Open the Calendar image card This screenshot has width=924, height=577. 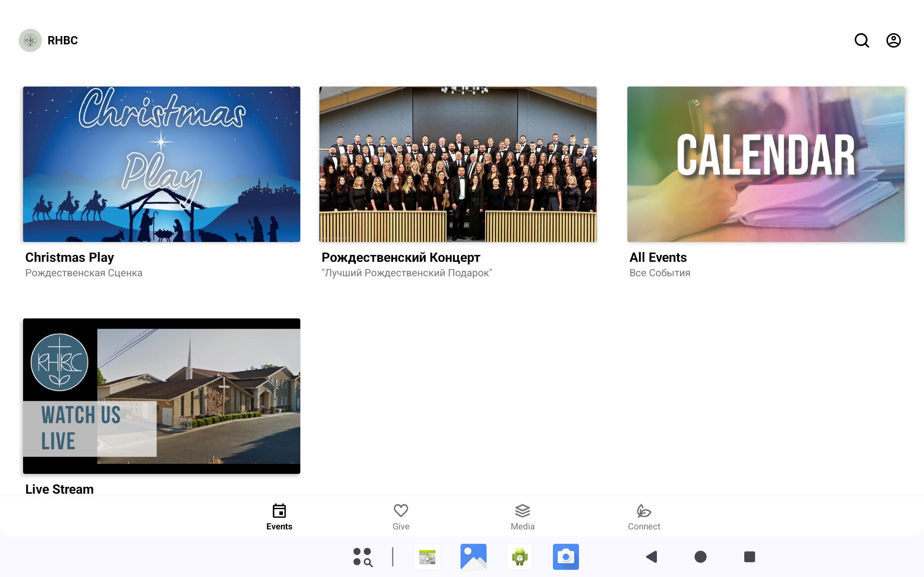[x=766, y=164]
